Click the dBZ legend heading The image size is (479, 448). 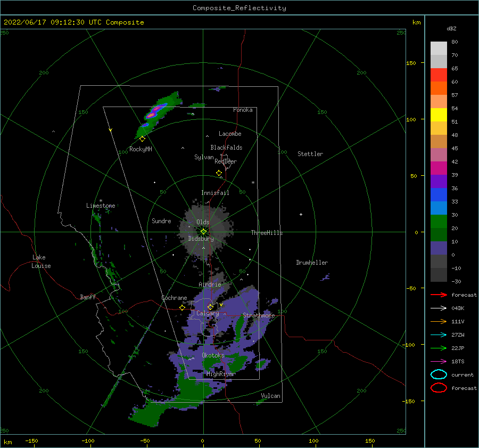pyautogui.click(x=451, y=28)
